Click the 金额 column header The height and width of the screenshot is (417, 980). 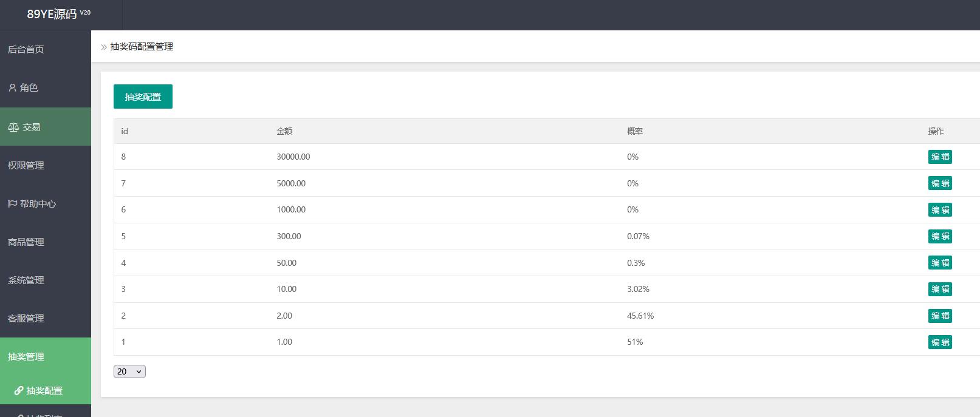pos(284,131)
